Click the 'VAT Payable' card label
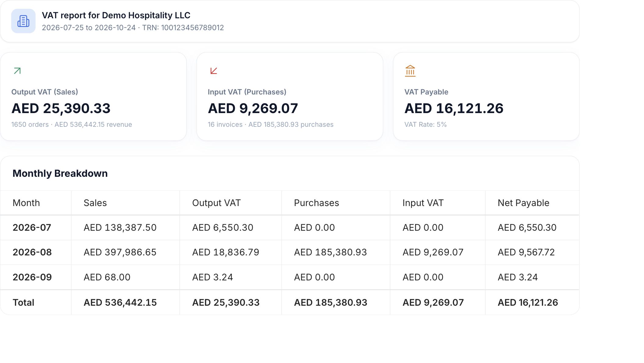Screen dimensions: 644x363 [426, 92]
